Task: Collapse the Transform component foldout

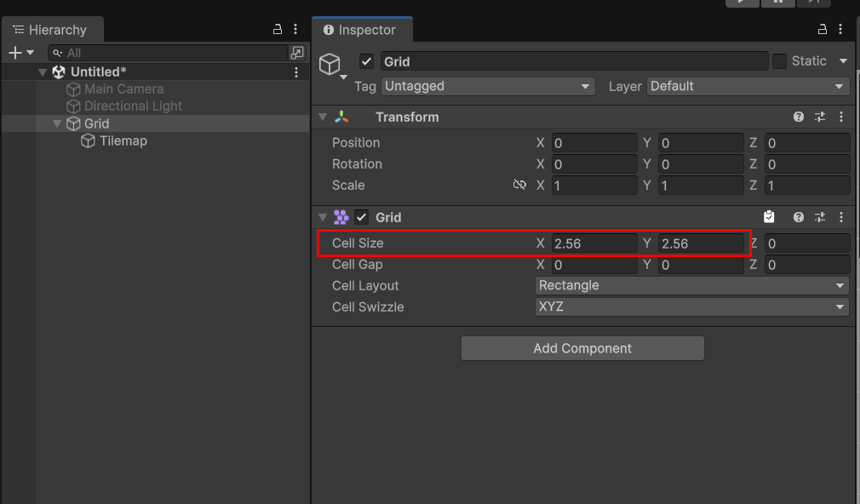Action: coord(323,117)
